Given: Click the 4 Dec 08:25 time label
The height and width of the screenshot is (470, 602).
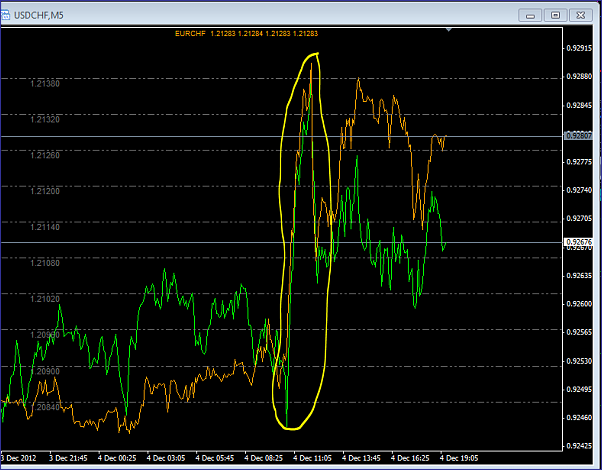Looking at the screenshot, I should point(265,458).
